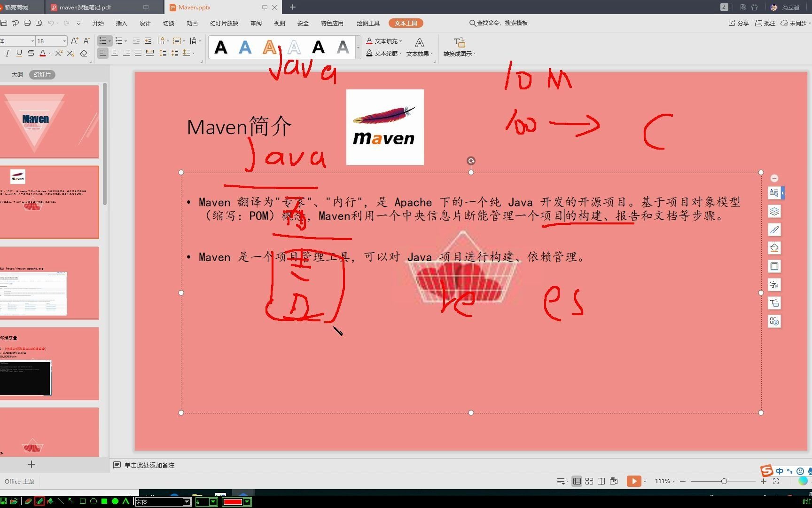Click increase paragraph spacing icon
The height and width of the screenshot is (508, 812).
163,53
